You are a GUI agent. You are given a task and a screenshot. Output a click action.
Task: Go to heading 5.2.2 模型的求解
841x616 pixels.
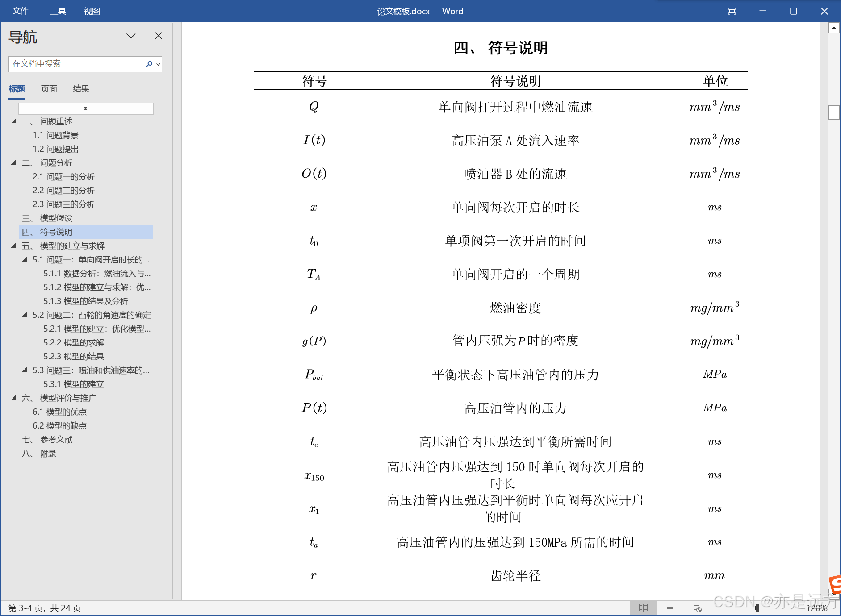coord(74,343)
